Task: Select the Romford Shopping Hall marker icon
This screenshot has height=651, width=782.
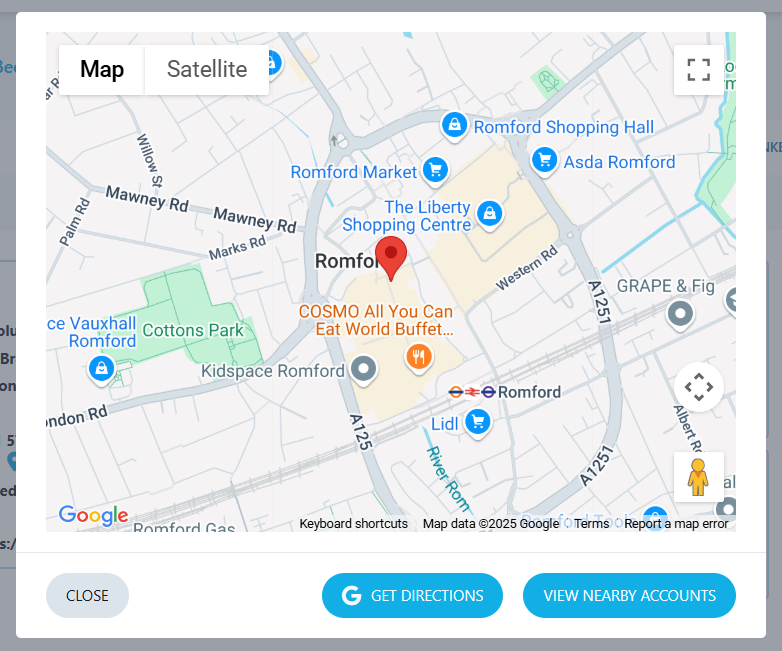Action: point(454,127)
